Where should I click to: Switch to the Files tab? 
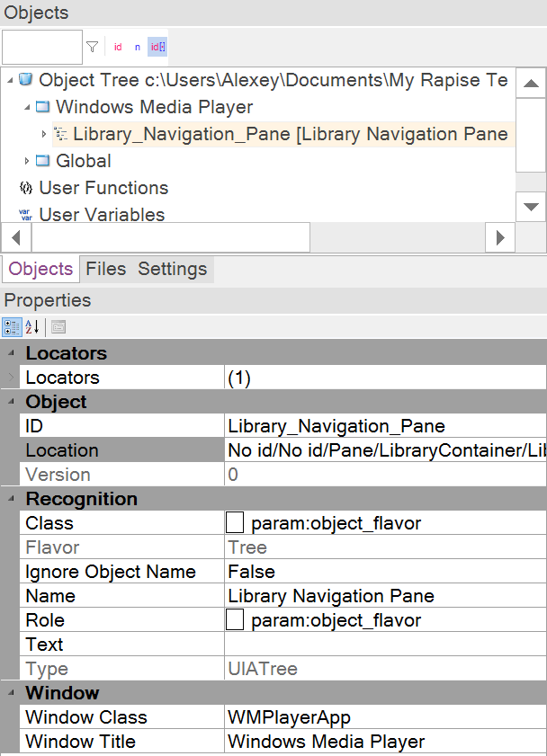point(105,269)
